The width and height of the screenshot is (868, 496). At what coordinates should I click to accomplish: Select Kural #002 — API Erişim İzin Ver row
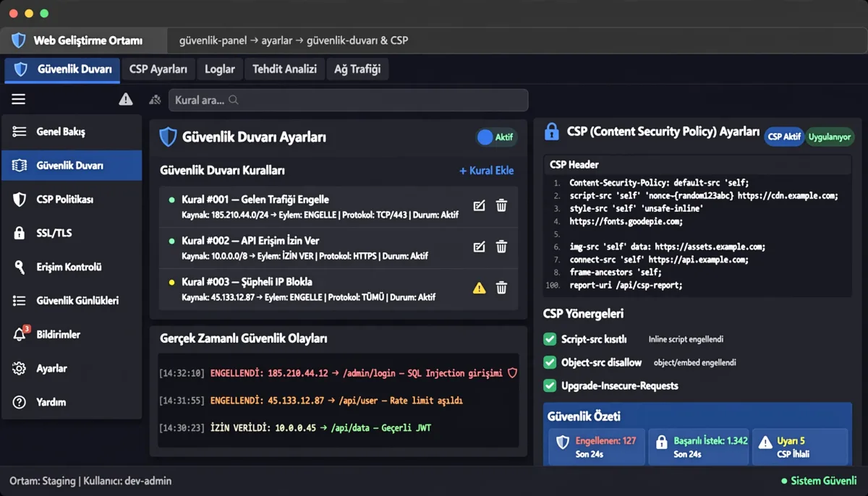coord(339,248)
